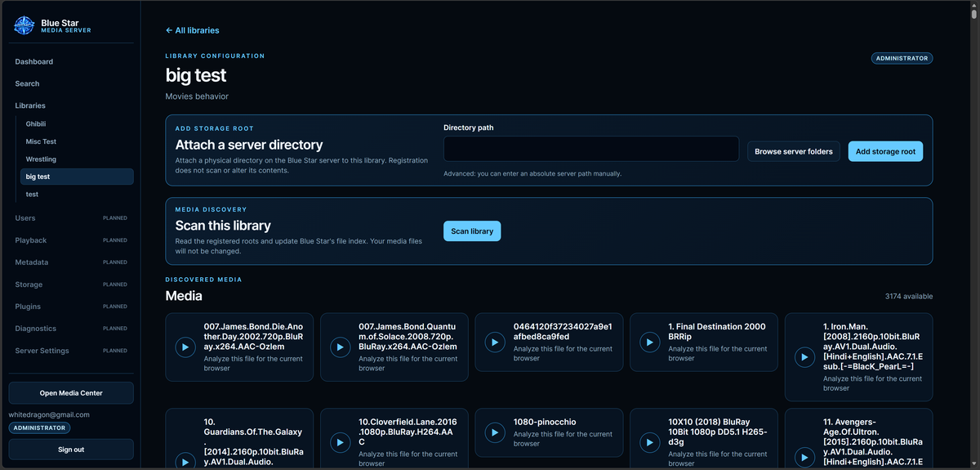Click the 'Movies behavior' subtitle
Viewport: 980px width, 470px height.
tap(197, 96)
